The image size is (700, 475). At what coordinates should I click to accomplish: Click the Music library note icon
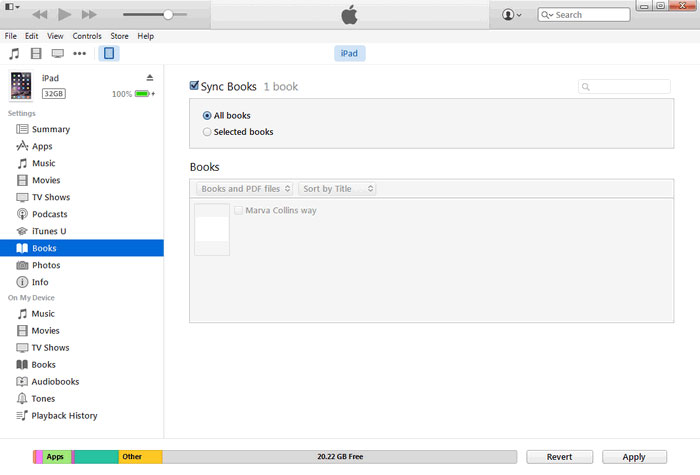14,53
